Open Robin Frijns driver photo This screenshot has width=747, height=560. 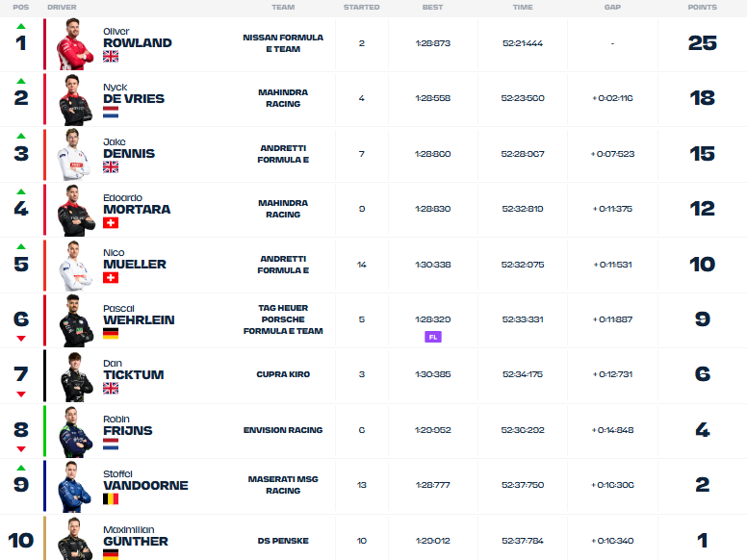(75, 432)
